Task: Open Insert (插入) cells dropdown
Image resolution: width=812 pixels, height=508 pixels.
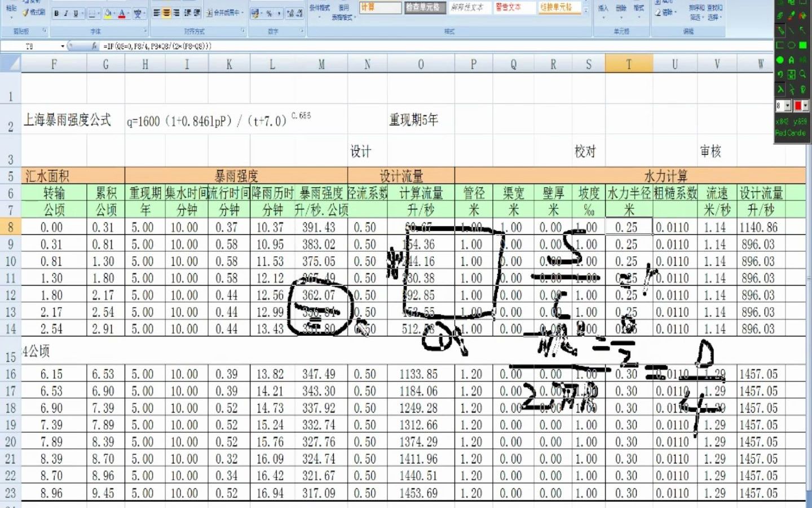Action: tap(603, 11)
